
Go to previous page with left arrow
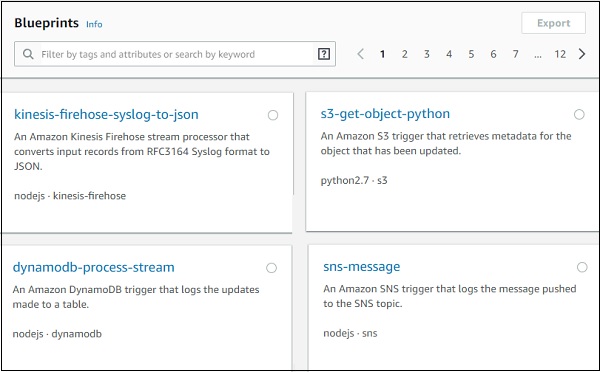click(x=360, y=54)
